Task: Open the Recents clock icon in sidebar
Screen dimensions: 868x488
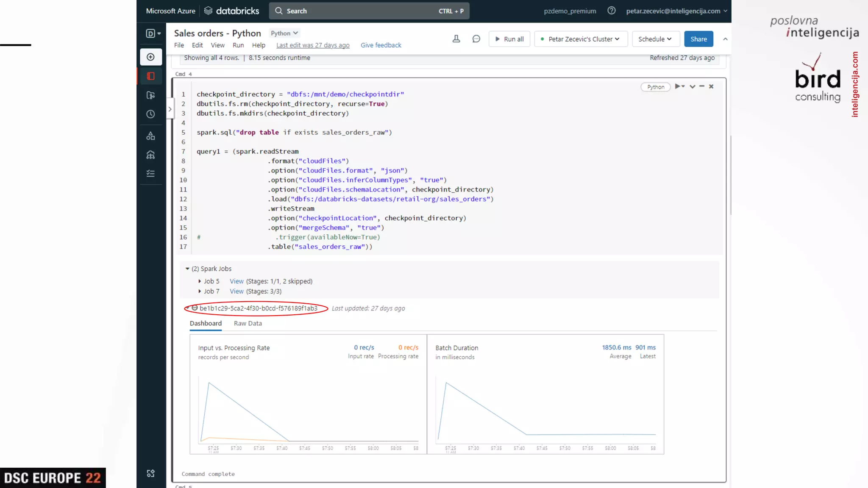Action: coord(150,114)
